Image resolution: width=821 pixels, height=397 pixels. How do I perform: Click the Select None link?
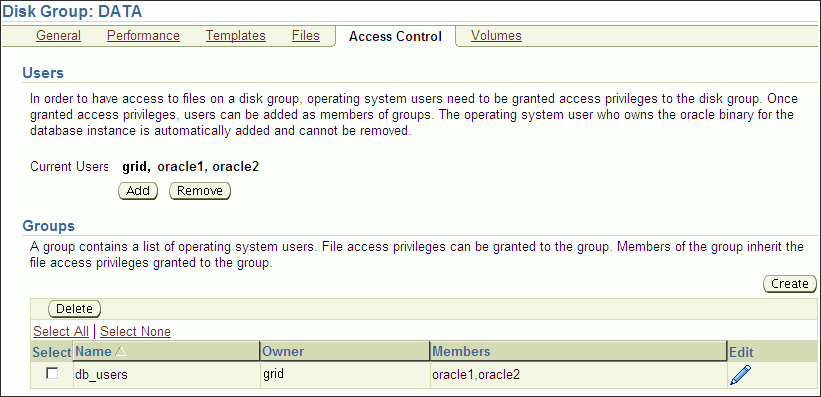[135, 332]
